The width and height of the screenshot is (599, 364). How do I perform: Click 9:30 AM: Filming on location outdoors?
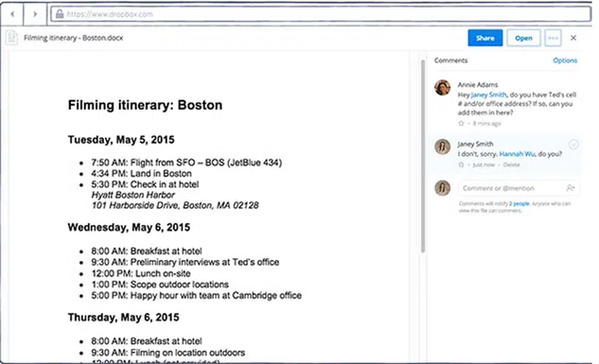(x=168, y=352)
